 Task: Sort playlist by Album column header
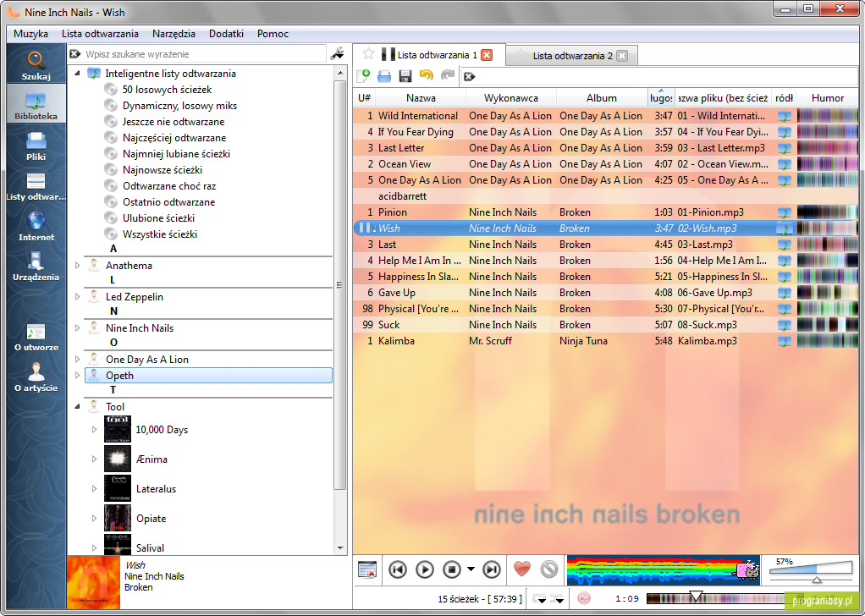coord(601,98)
